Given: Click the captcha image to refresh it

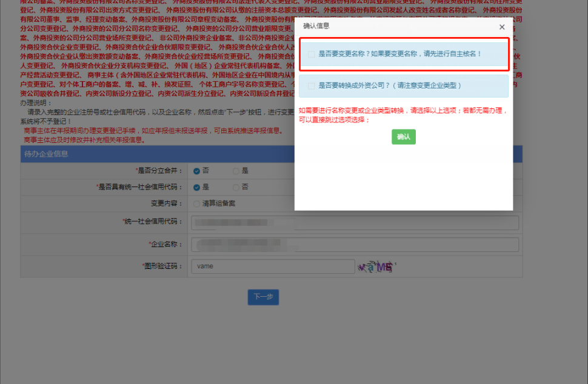Looking at the screenshot, I should (376, 266).
